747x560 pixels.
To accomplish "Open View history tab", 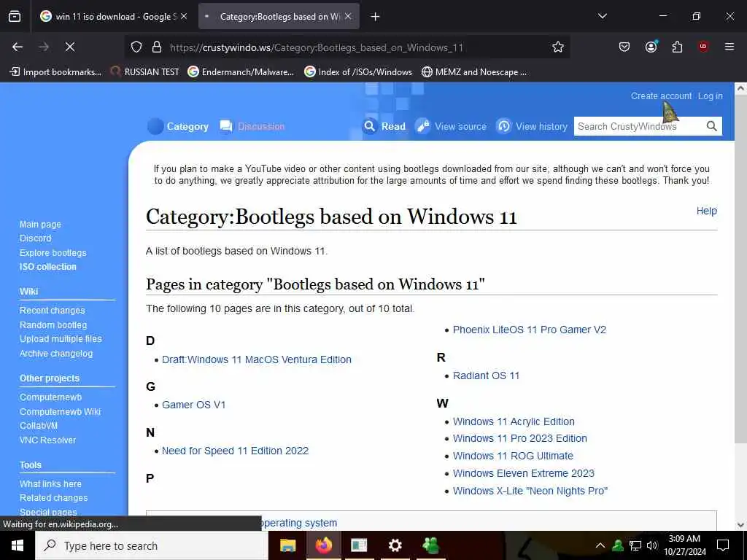I will (532, 126).
